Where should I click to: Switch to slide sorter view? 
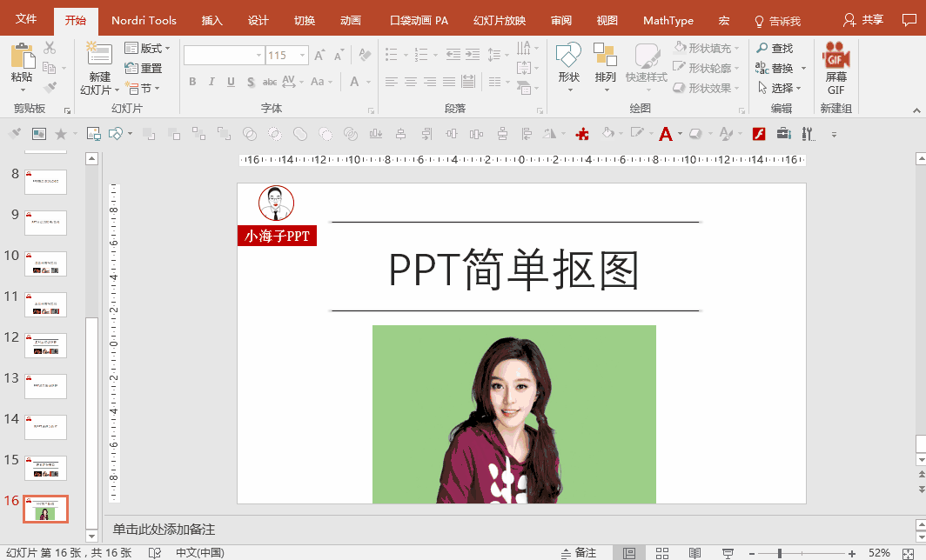661,553
